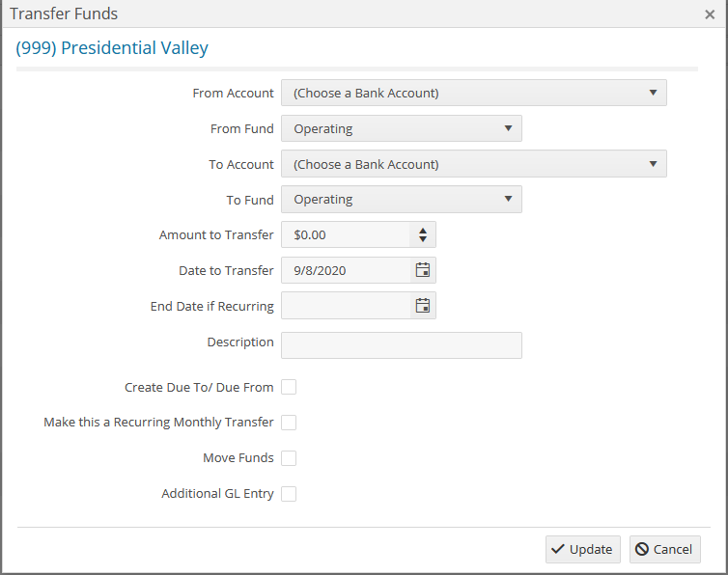Enable Create Due To/ Due From checkbox

point(289,388)
